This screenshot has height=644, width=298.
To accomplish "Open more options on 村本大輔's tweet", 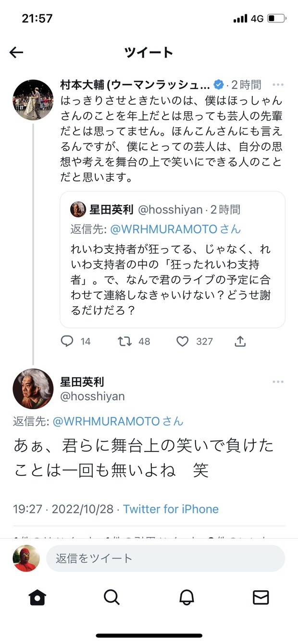I will coord(278,85).
